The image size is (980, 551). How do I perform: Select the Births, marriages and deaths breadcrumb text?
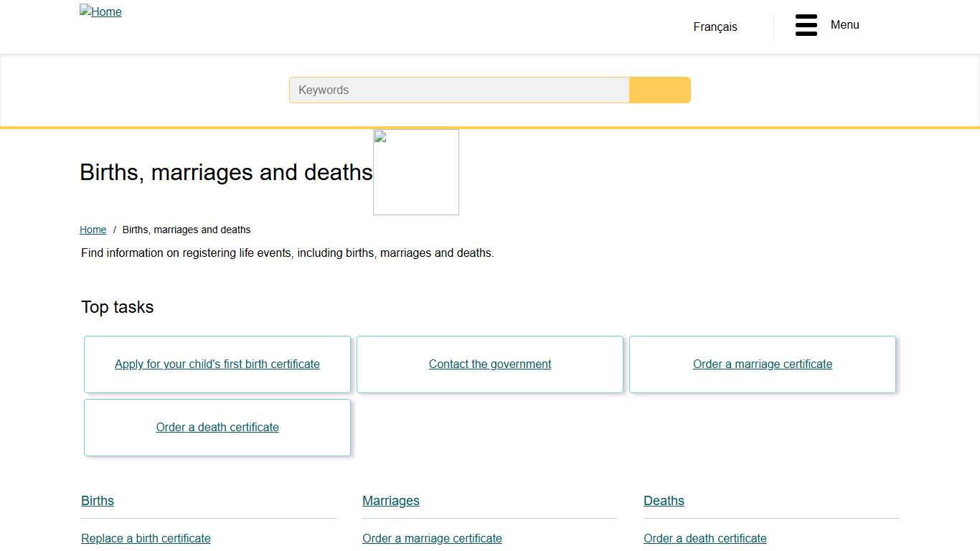[186, 230]
